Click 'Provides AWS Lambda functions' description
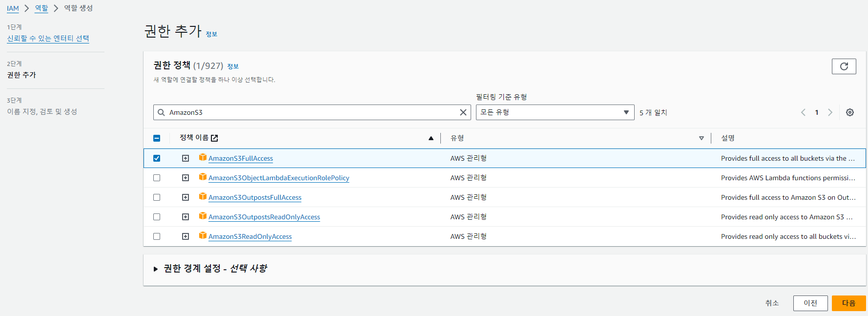Viewport: 868px width, 316px height. [x=788, y=178]
